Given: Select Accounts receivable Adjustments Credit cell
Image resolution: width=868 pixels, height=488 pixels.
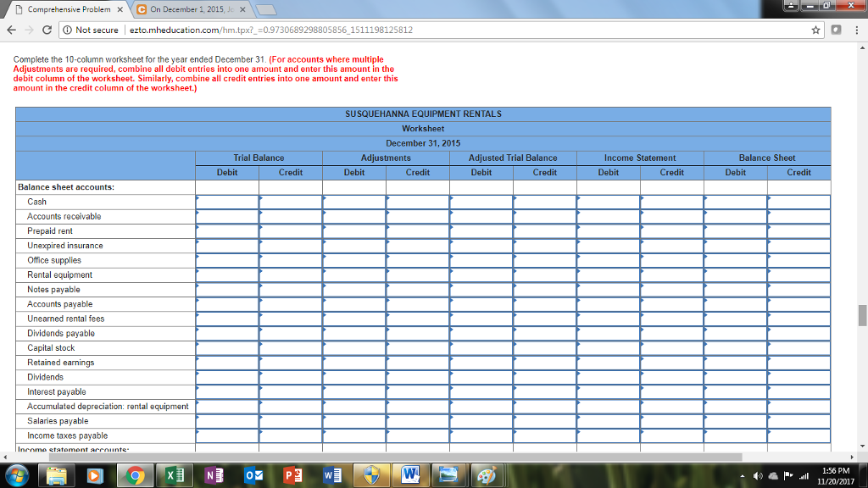Looking at the screenshot, I should coord(418,216).
